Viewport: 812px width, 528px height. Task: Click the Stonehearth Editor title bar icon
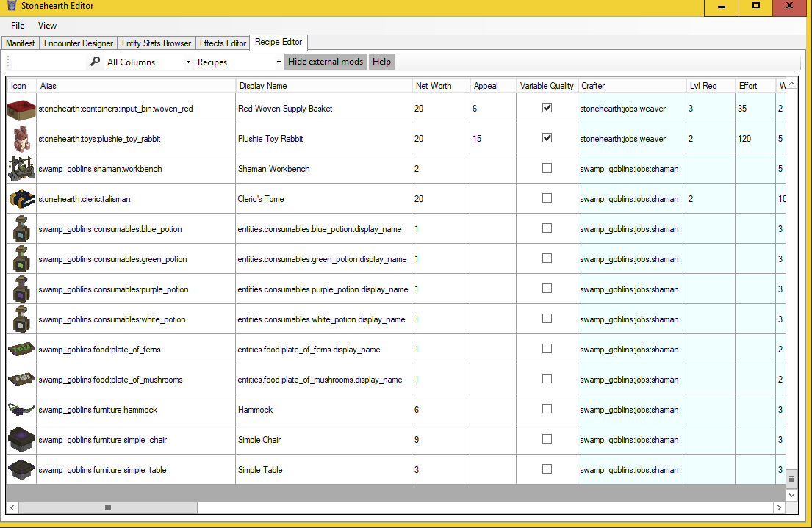pos(12,6)
